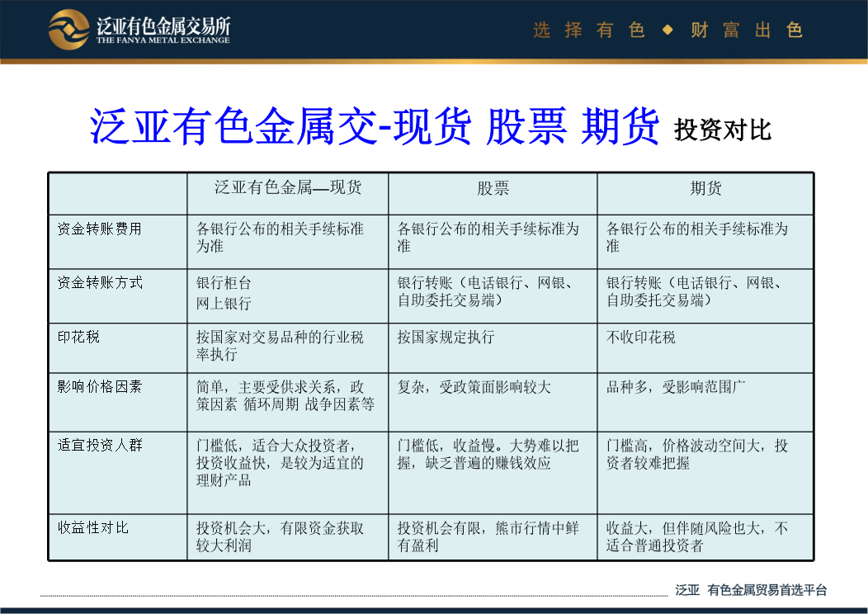Select the 资金转账费用 cell under 泛亚有色金属—现货
Image resolution: width=868 pixels, height=614 pixels.
tap(288, 242)
